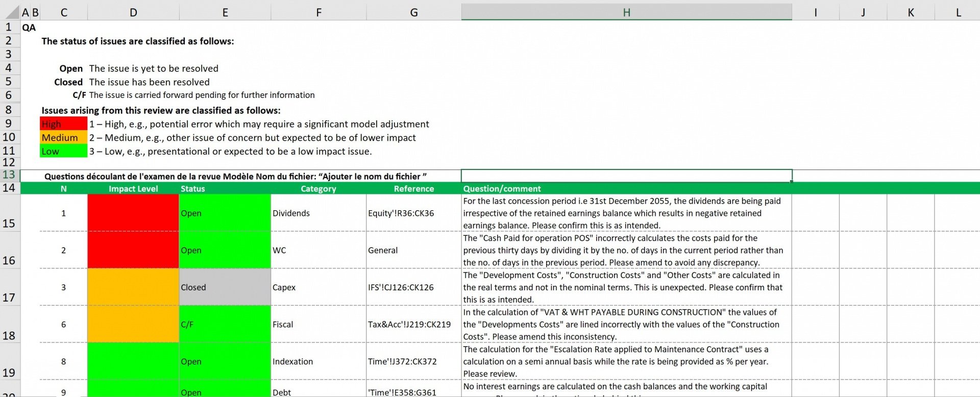Click the 'N' table header cell
980x397 pixels.
[64, 188]
